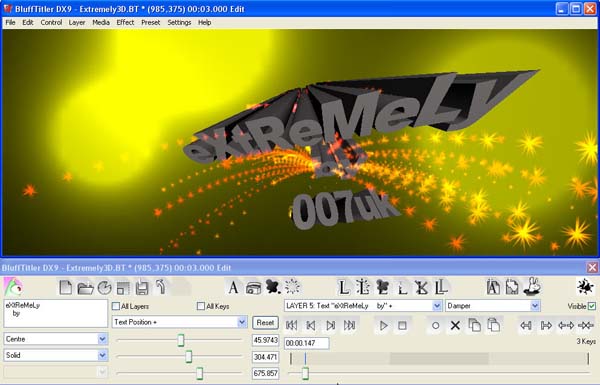Open the Text Position property dropdown

[179, 322]
